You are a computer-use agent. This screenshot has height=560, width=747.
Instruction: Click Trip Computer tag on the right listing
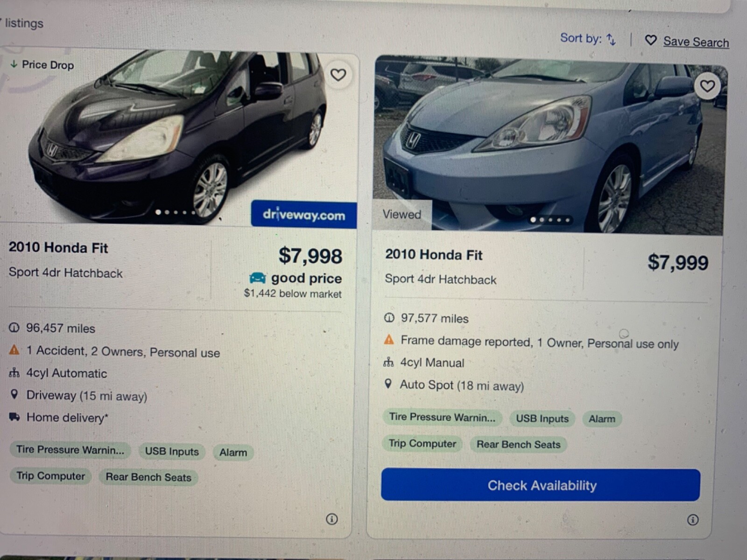423,443
